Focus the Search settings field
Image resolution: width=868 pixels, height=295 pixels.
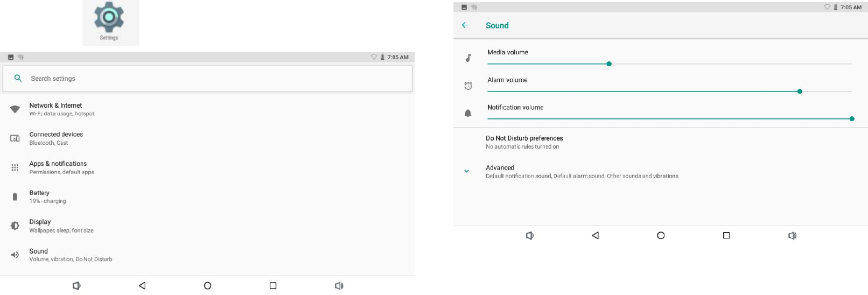click(x=215, y=79)
